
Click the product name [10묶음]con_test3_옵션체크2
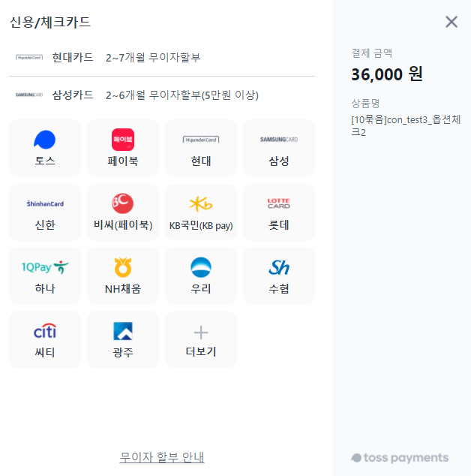coord(406,125)
